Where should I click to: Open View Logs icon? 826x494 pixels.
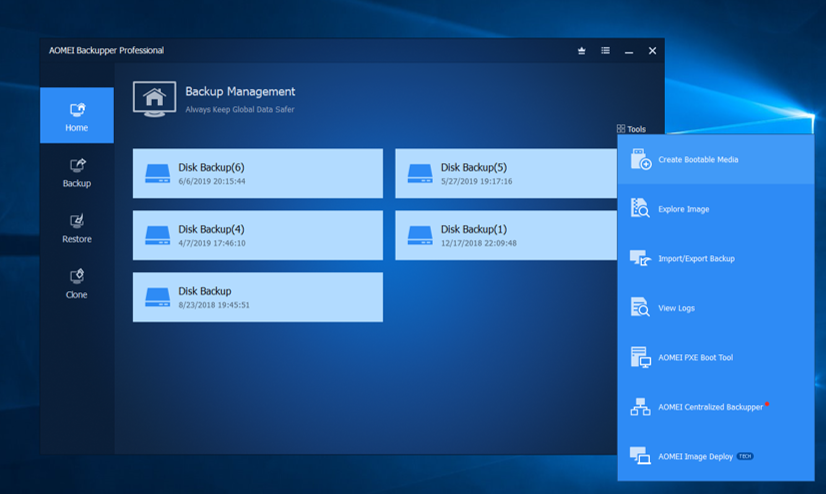pos(640,308)
